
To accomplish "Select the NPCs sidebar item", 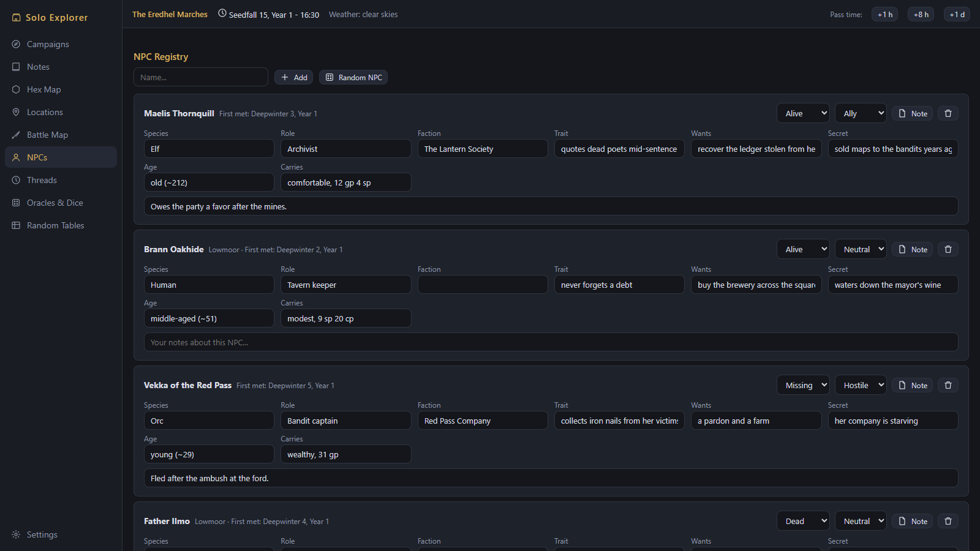I will (x=61, y=157).
